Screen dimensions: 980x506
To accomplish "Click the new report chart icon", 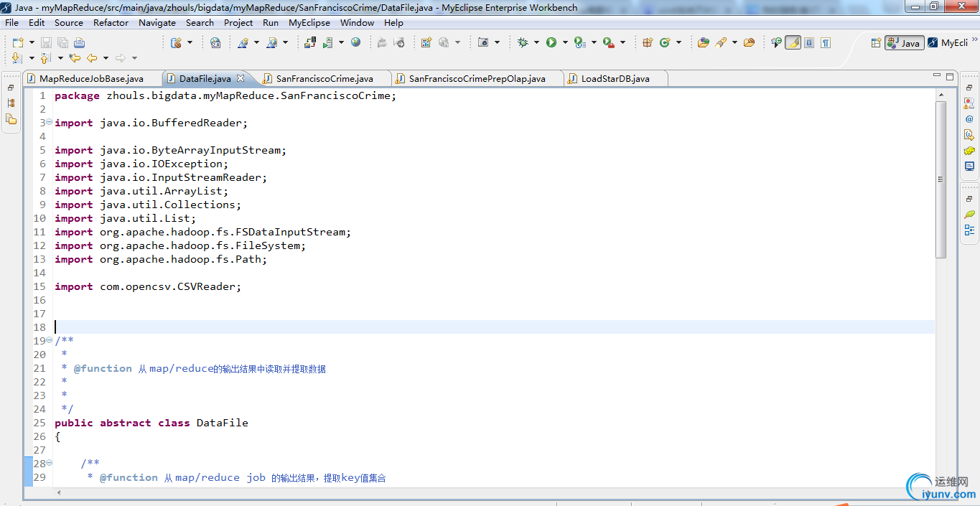I will point(426,43).
